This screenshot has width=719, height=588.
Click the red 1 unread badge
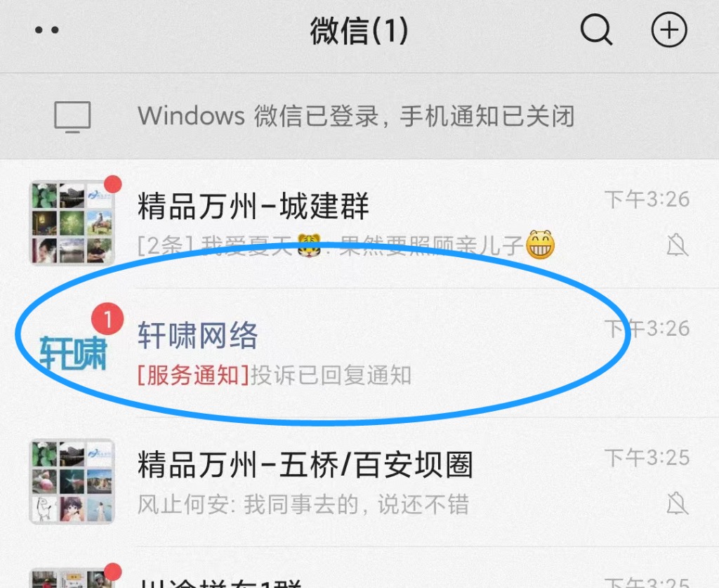point(107,319)
